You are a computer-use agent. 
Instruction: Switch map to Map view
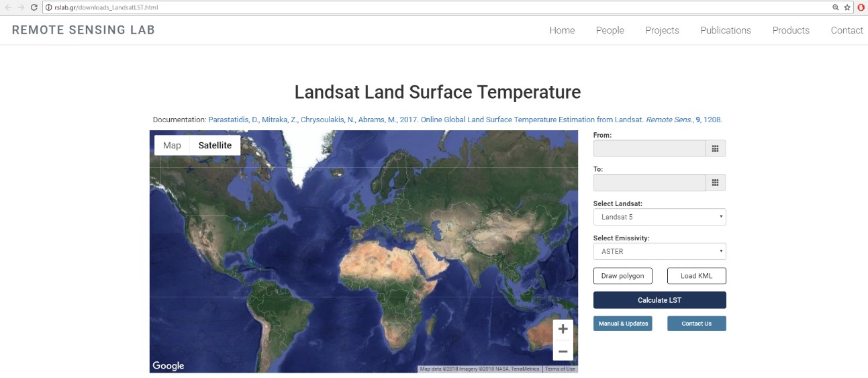[x=172, y=145]
